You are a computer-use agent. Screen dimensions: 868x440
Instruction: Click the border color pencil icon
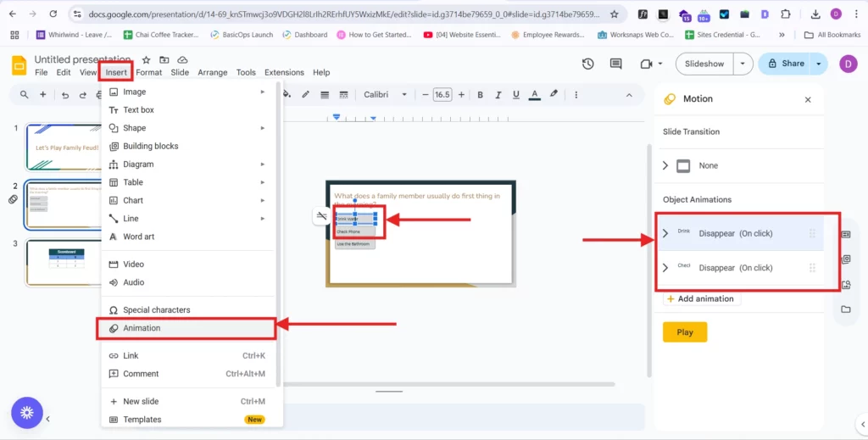click(305, 95)
